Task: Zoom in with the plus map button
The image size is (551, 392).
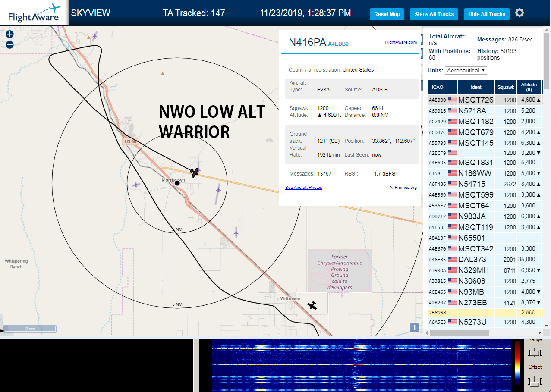Action: click(9, 34)
